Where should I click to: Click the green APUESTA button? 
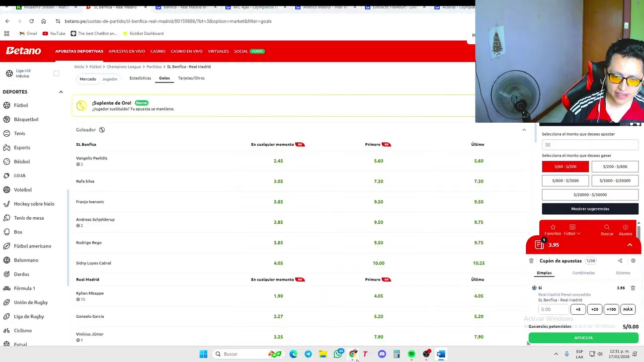pyautogui.click(x=583, y=338)
